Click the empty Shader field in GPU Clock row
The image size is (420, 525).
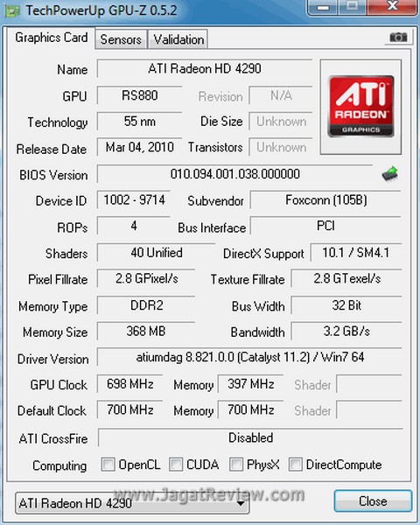click(x=369, y=384)
